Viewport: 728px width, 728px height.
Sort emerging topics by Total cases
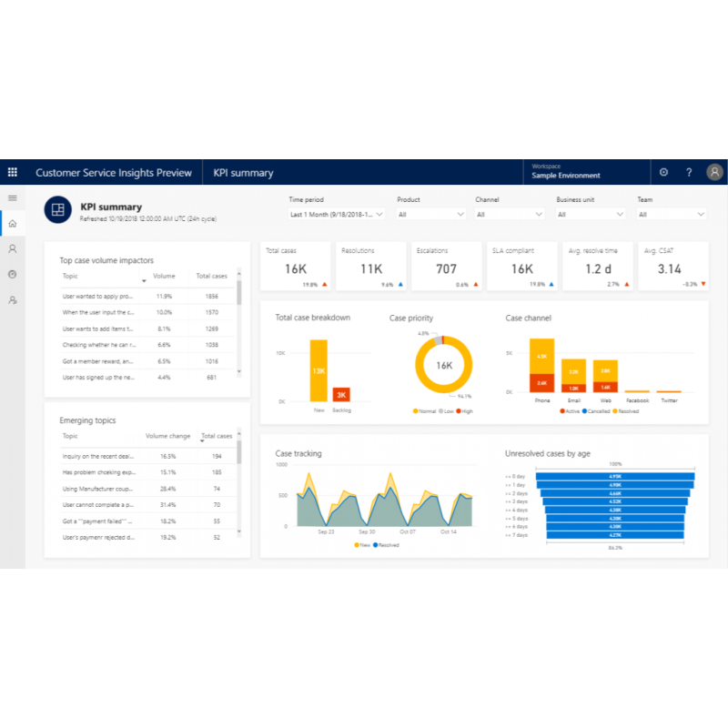coord(217,436)
